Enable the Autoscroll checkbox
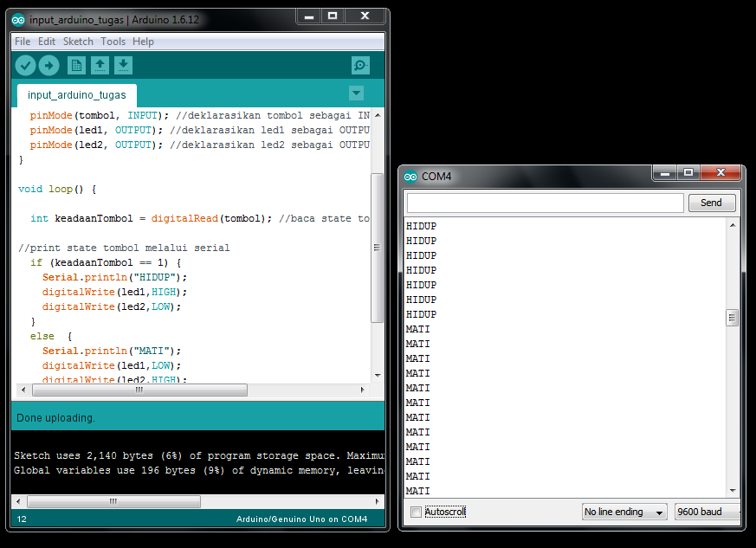 [415, 511]
